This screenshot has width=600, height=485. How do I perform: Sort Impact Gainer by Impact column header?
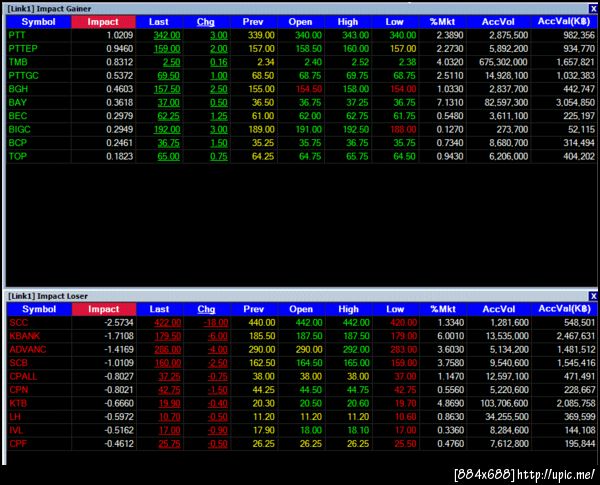click(x=103, y=22)
